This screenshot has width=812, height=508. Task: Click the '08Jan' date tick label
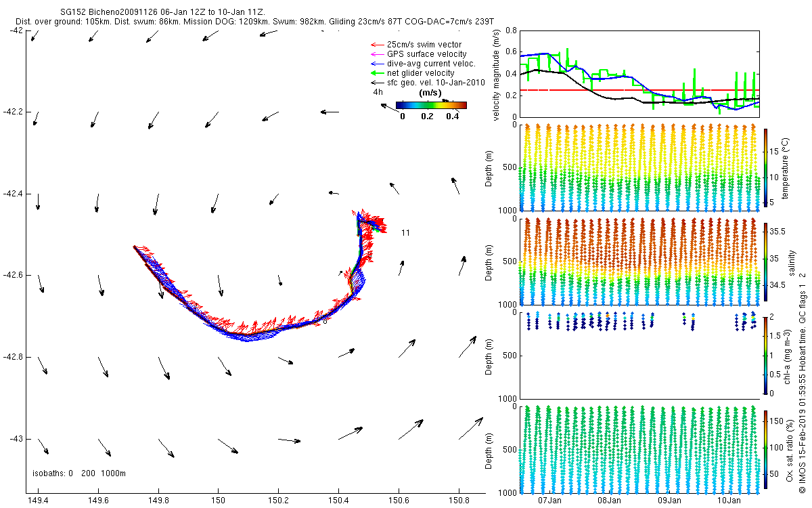[x=609, y=501]
